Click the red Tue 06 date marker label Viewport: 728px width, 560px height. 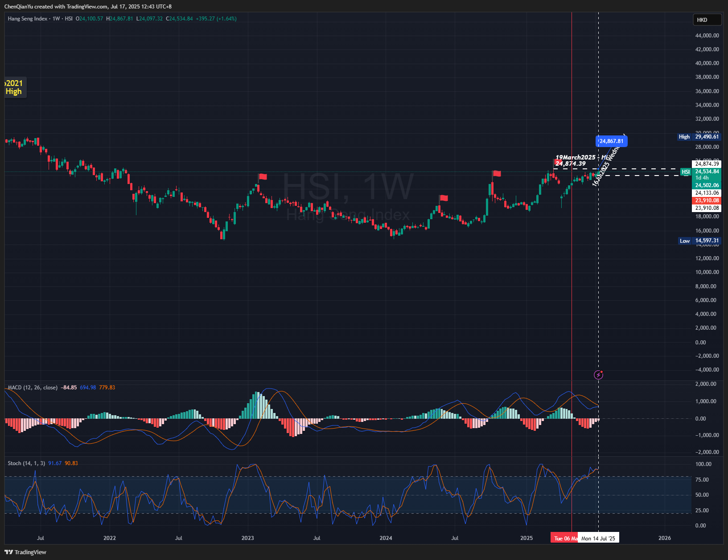pos(564,538)
